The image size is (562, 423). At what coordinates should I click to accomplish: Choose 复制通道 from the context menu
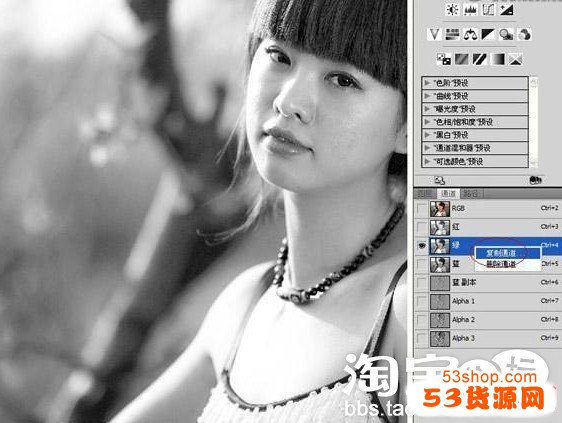click(508, 253)
